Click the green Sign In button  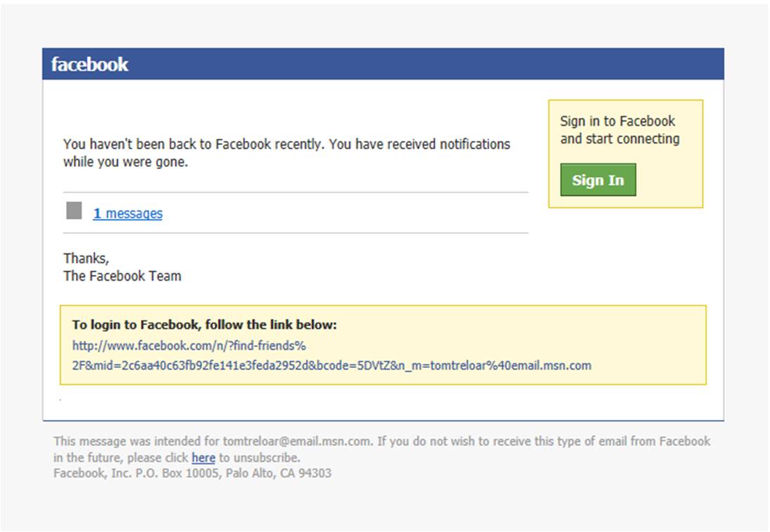tap(598, 180)
